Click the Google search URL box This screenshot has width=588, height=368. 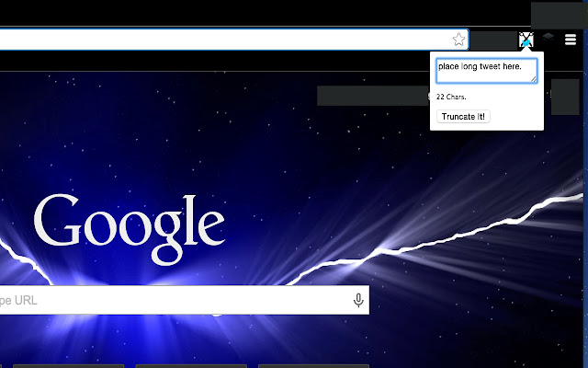185,300
